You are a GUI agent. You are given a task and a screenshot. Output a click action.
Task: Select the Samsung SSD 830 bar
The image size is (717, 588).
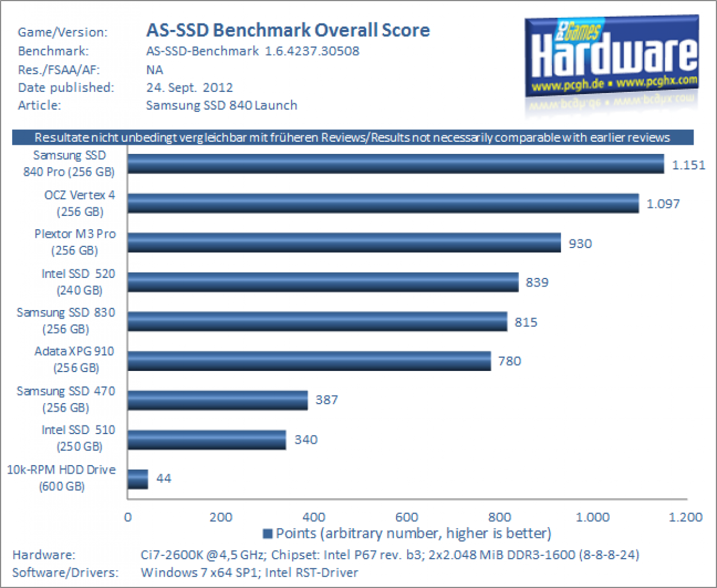click(317, 322)
